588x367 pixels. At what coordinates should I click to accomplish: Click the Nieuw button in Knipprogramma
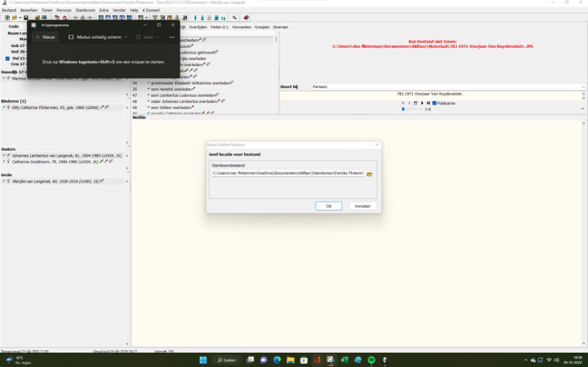(45, 37)
